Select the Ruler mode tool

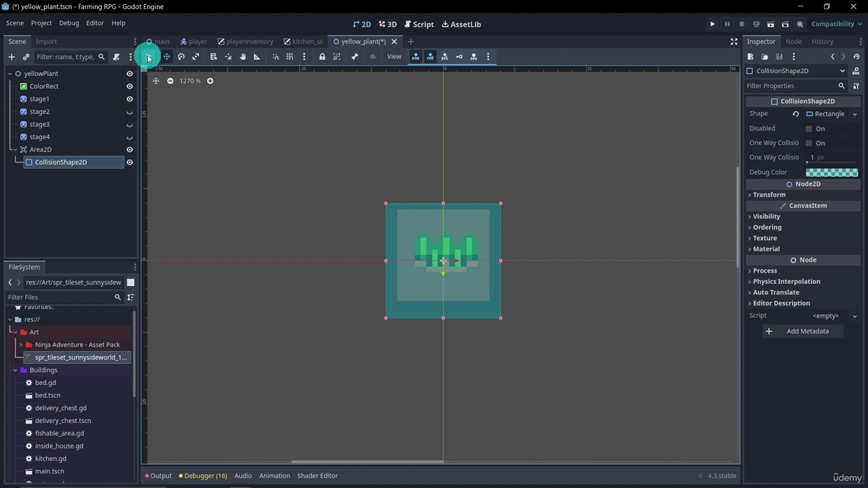(257, 57)
